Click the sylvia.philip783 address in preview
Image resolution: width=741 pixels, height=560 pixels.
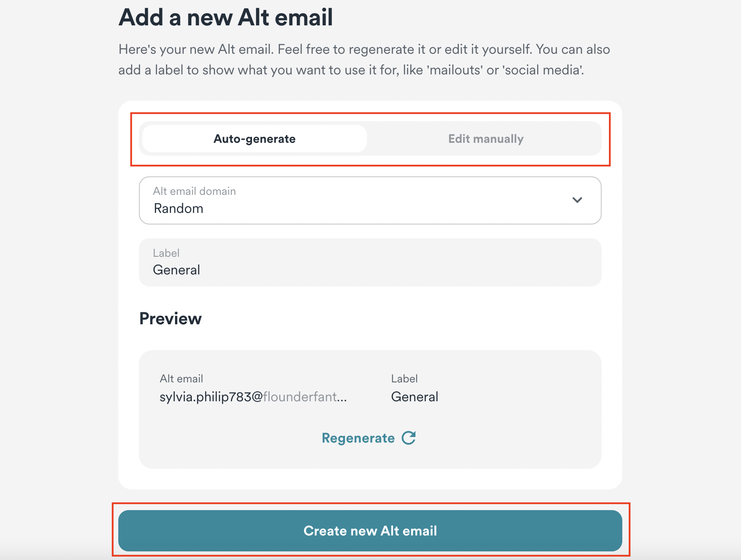[211, 397]
